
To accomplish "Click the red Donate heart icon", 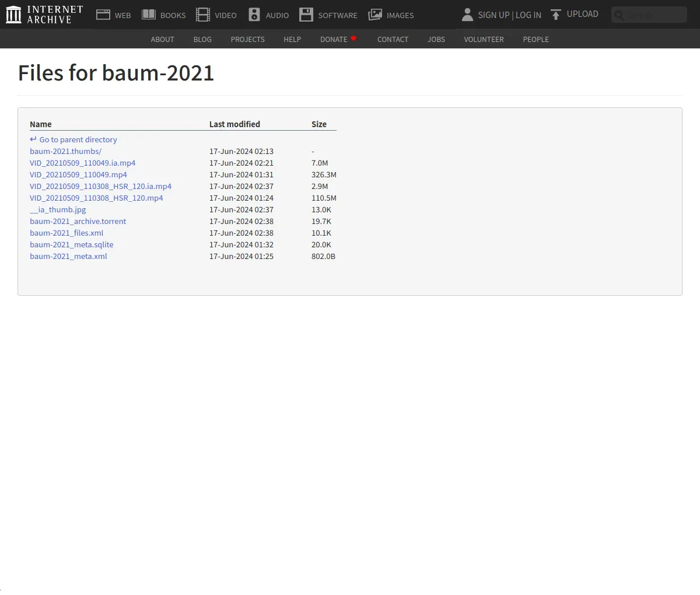I will [x=353, y=38].
